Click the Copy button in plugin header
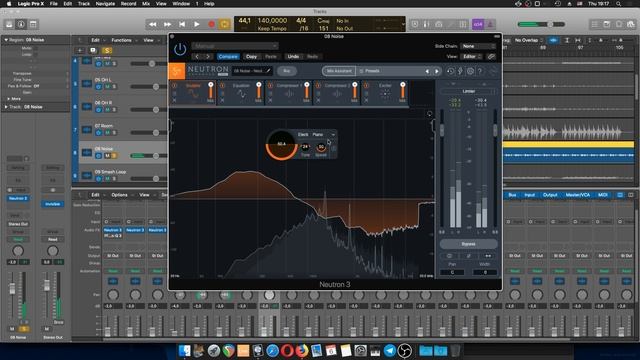The image size is (640, 360). click(x=251, y=56)
